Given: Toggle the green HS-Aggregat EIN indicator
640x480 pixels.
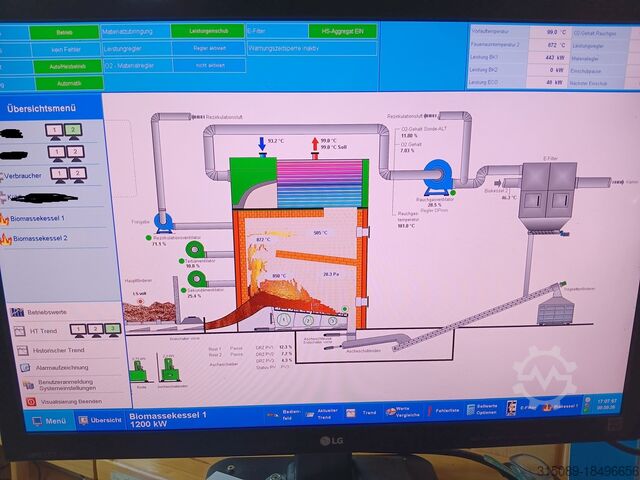Looking at the screenshot, I should 342,31.
